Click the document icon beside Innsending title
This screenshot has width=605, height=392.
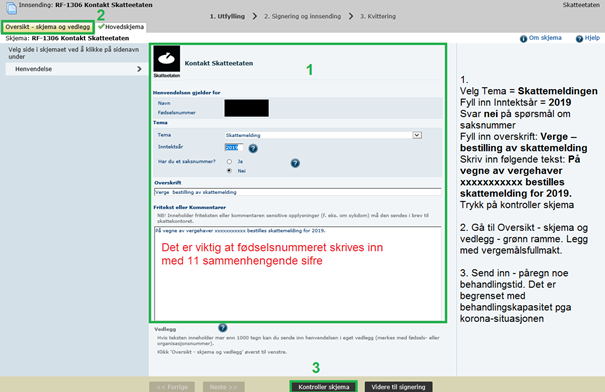click(11, 8)
